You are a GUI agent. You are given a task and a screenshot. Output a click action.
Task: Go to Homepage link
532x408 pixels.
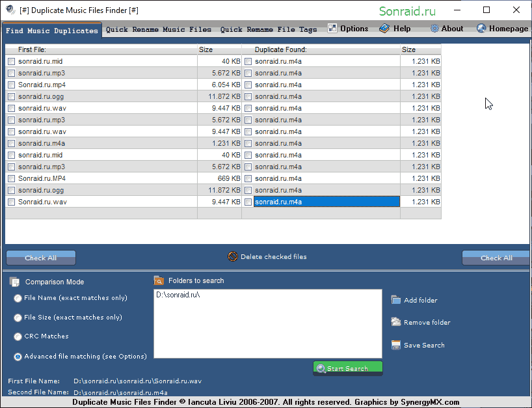coord(503,29)
